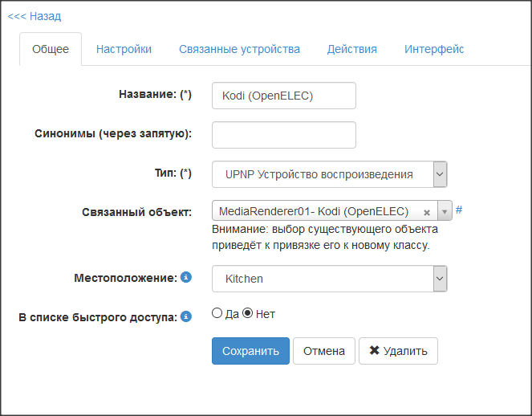Go to the Действия tab
This screenshot has height=416, width=532.
(x=351, y=49)
